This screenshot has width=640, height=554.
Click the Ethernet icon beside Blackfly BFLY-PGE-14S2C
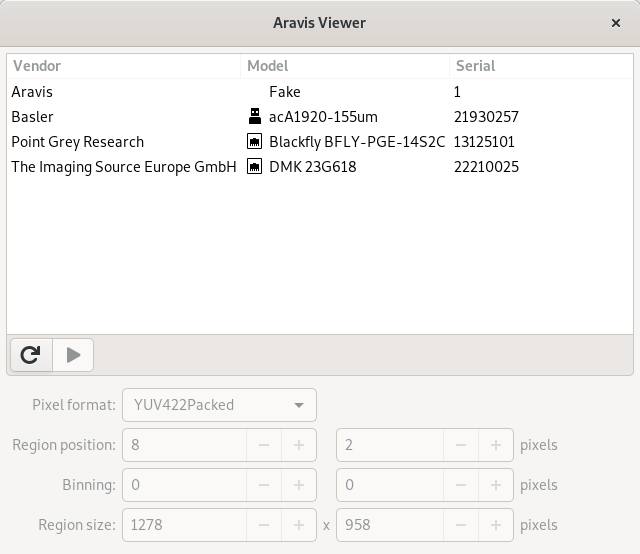[255, 142]
